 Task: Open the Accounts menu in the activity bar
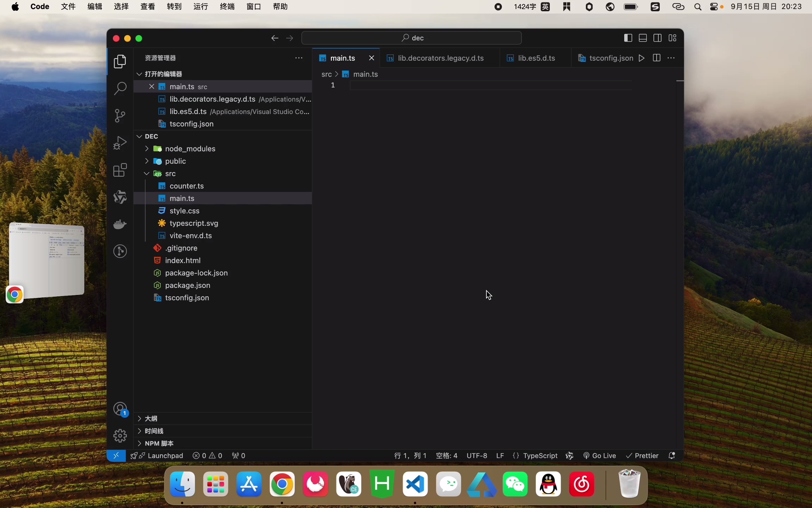click(x=120, y=409)
